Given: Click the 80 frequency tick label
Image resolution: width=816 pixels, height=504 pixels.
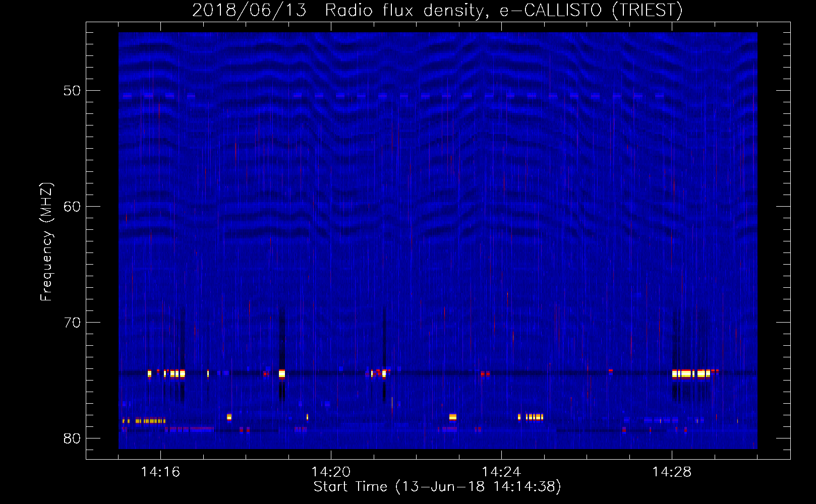Looking at the screenshot, I should pyautogui.click(x=72, y=438).
